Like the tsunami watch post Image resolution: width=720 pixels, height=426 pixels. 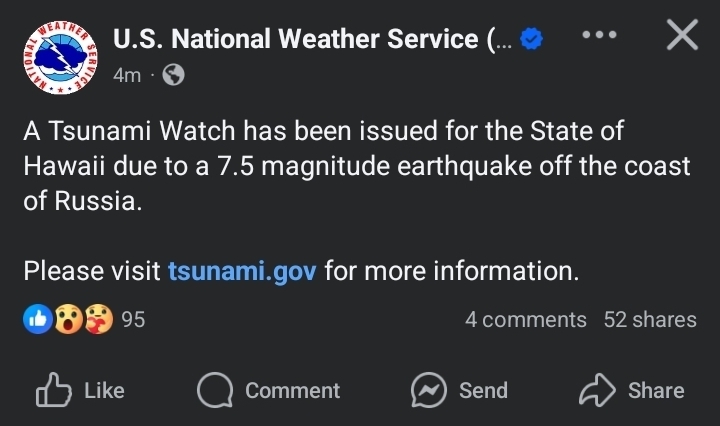pos(80,390)
